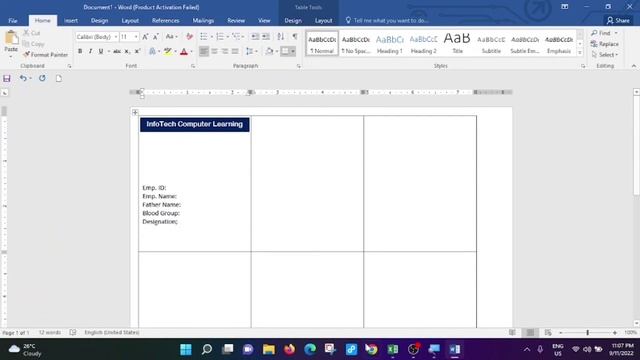Click the Zoom In plus button

click(x=615, y=333)
